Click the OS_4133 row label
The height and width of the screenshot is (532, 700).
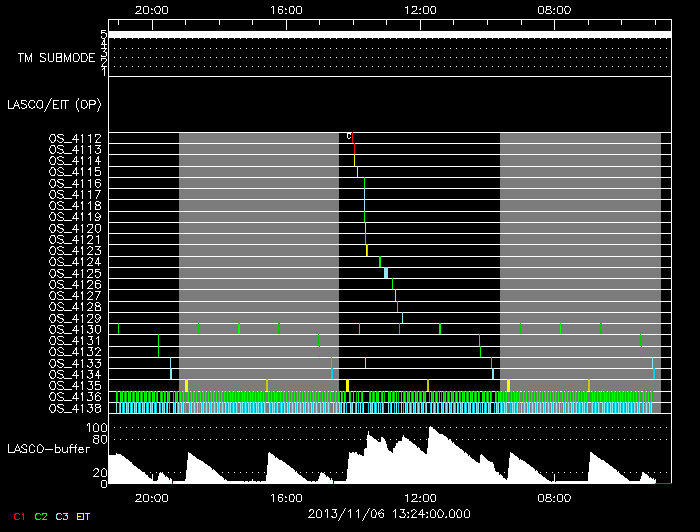click(x=75, y=363)
